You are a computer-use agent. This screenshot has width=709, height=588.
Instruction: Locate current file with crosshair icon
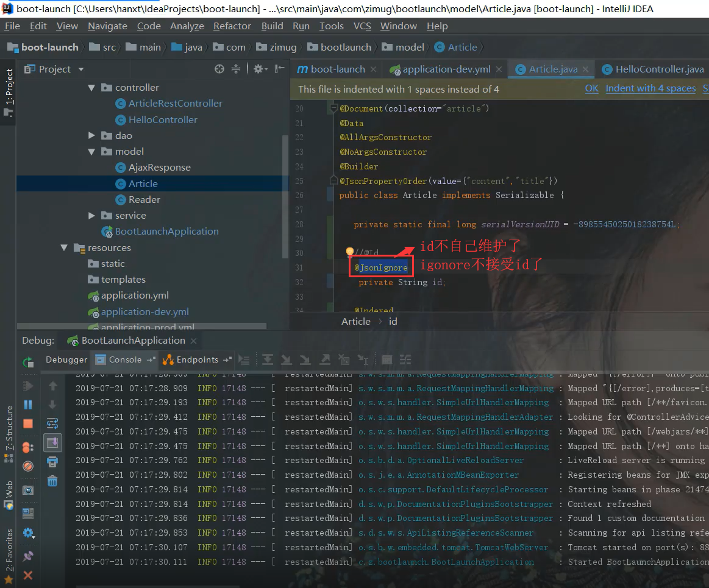click(219, 69)
